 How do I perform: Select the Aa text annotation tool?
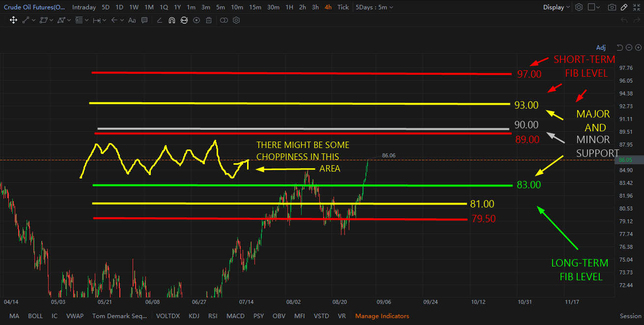tap(132, 20)
